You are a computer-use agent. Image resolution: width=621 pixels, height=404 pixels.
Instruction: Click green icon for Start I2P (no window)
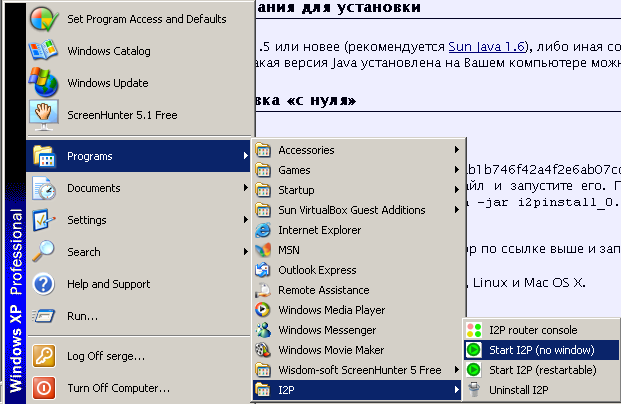coord(474,350)
